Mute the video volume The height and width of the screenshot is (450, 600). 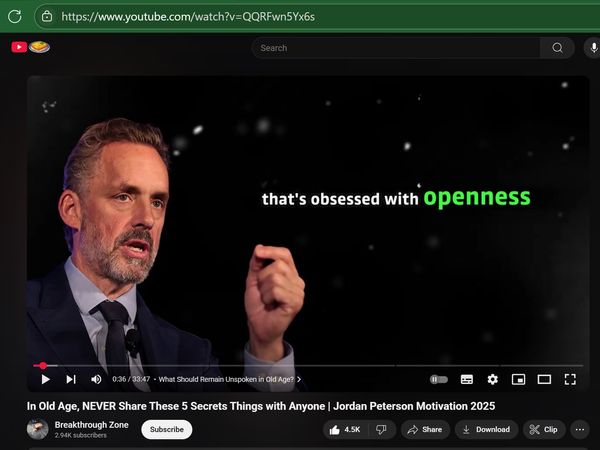coord(96,379)
